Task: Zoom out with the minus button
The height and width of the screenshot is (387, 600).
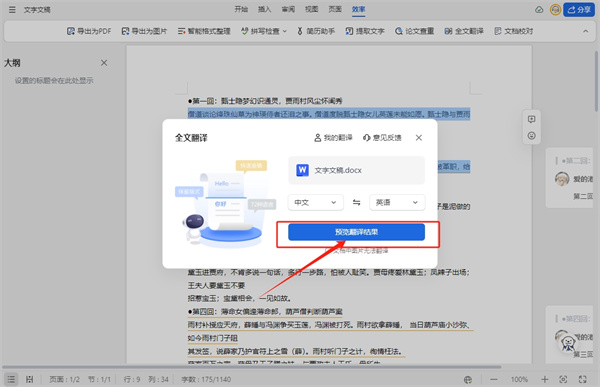Action: pyautogui.click(x=494, y=379)
